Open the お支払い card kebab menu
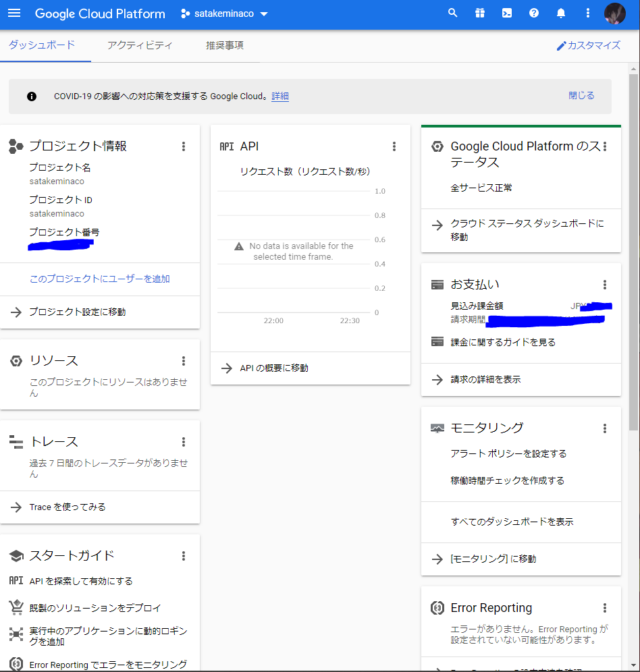 pos(604,284)
